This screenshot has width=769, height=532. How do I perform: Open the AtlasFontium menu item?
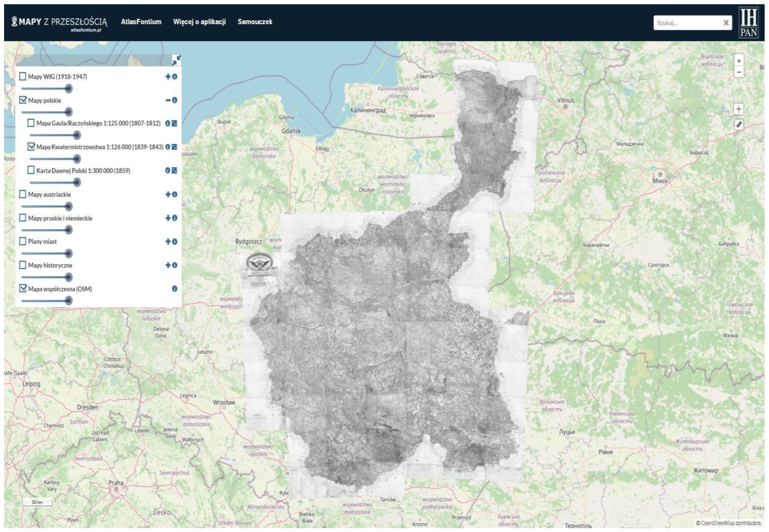(141, 22)
